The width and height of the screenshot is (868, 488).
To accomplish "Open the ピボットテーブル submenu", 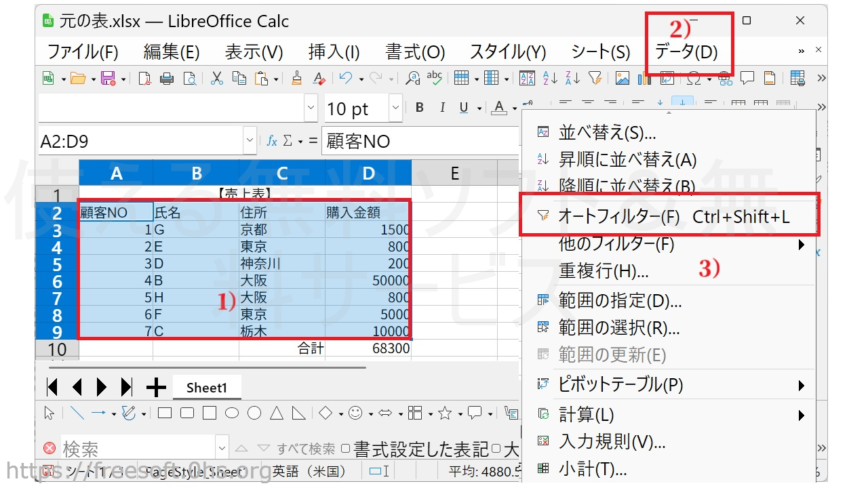I will pos(620,385).
